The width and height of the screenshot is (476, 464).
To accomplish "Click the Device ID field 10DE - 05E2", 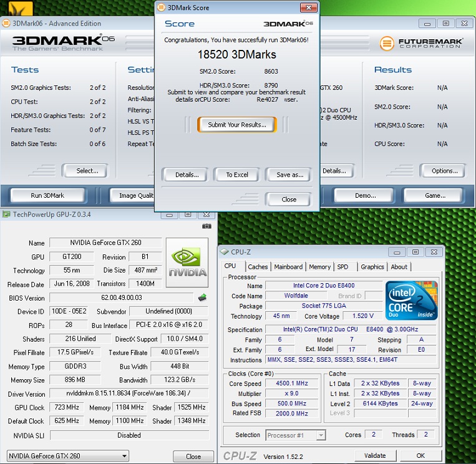I will tap(69, 311).
